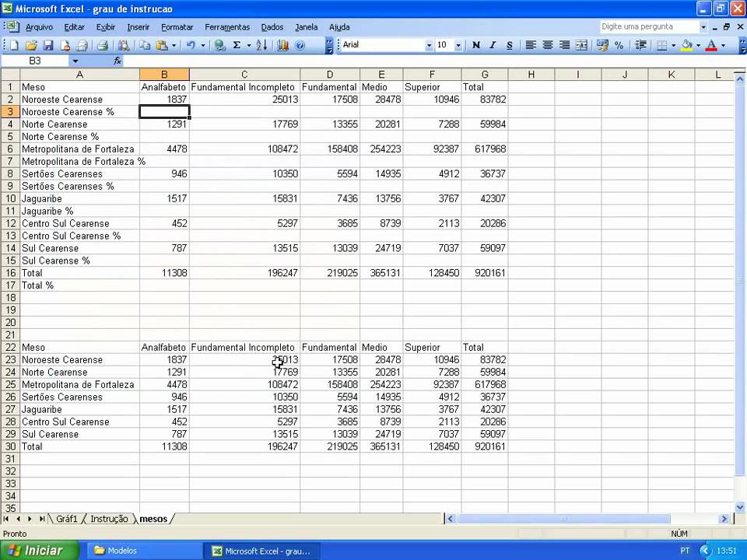This screenshot has width=747, height=560.
Task: Go to the first sheet tab arrow
Action: pyautogui.click(x=6, y=519)
